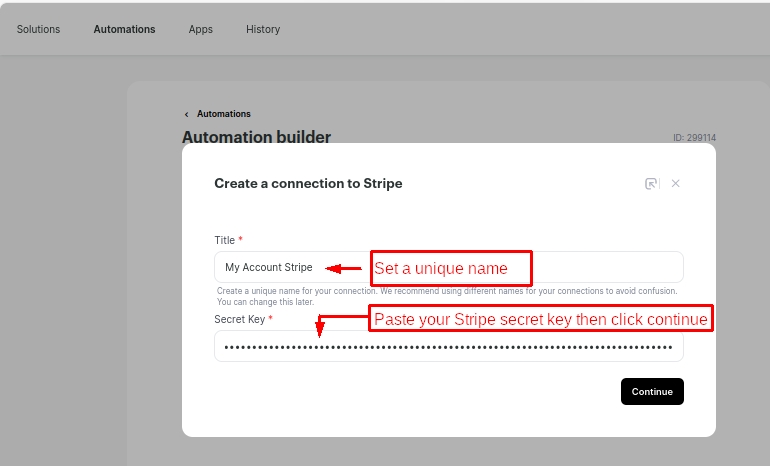Switch to the Automations tab
Screen dimensions: 770x466
point(124,29)
